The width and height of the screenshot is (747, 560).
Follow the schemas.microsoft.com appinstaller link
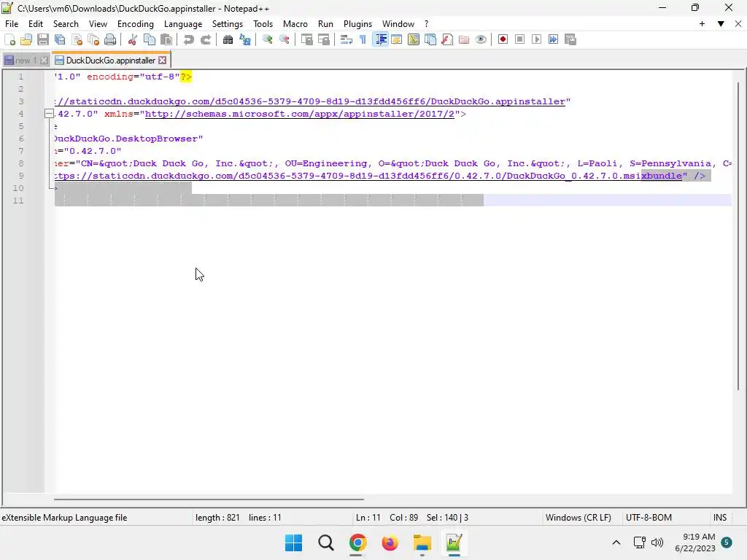pos(300,114)
